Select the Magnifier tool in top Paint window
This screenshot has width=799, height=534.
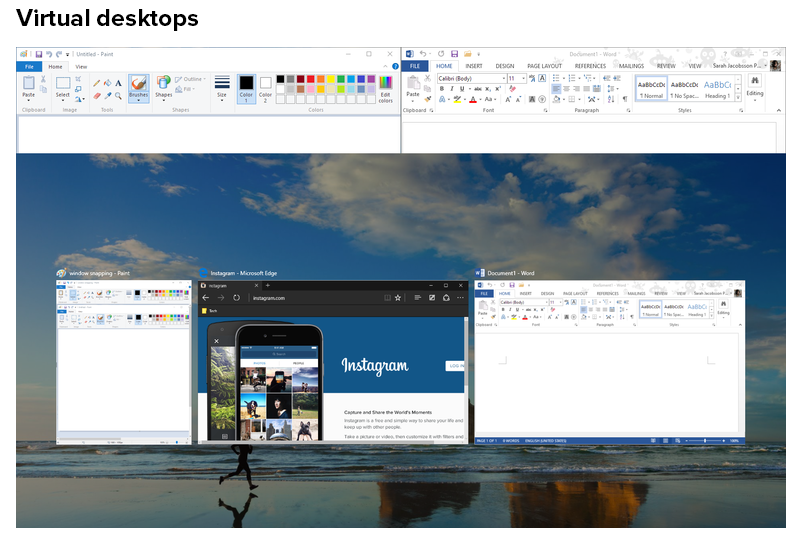tap(118, 95)
